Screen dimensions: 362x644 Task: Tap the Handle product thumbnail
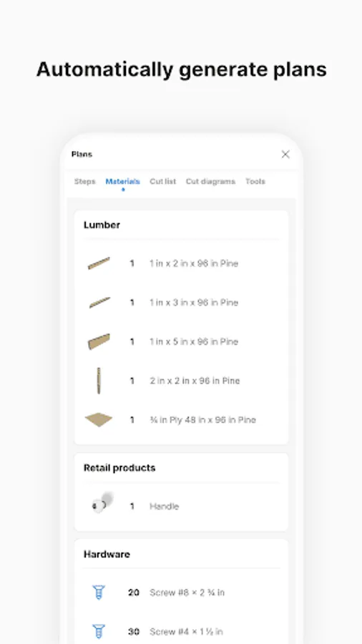tap(102, 503)
